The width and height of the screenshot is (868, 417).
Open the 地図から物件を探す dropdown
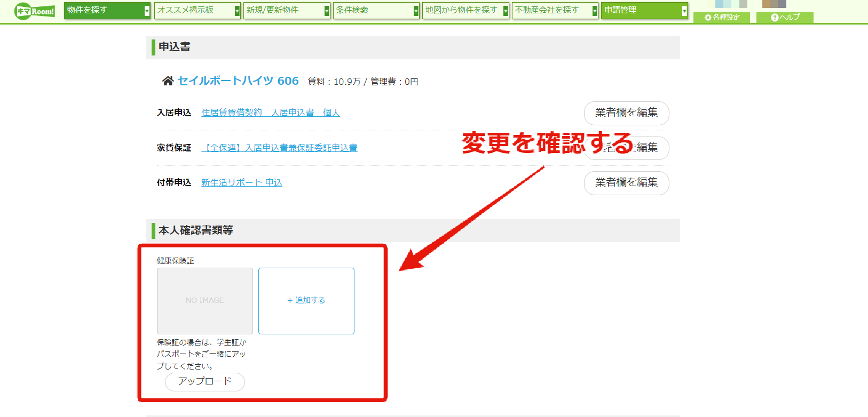pyautogui.click(x=465, y=11)
